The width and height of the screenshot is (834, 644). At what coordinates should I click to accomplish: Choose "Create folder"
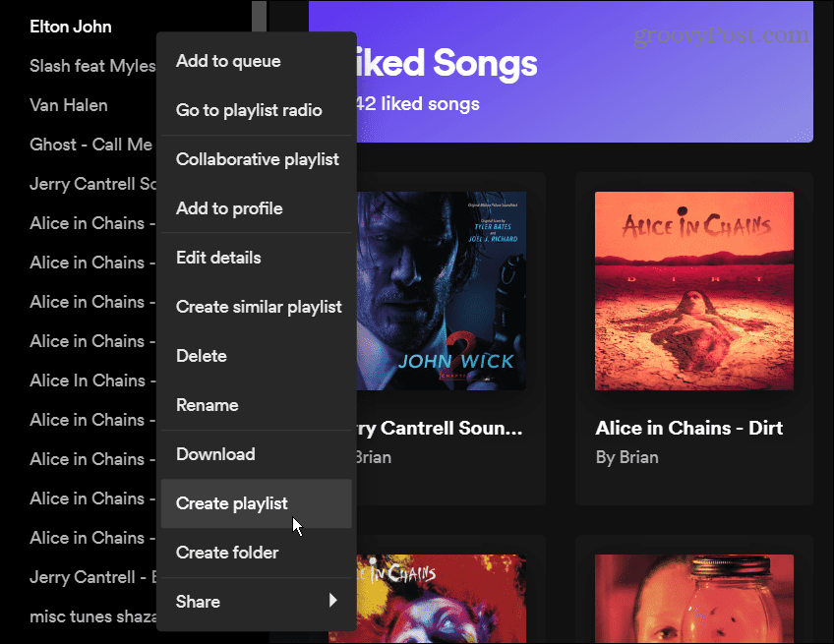[x=227, y=553]
